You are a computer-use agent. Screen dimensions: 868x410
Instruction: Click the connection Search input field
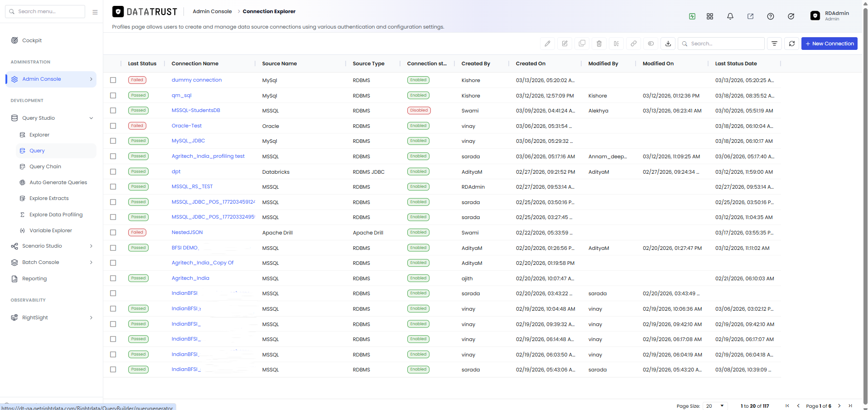pyautogui.click(x=721, y=44)
